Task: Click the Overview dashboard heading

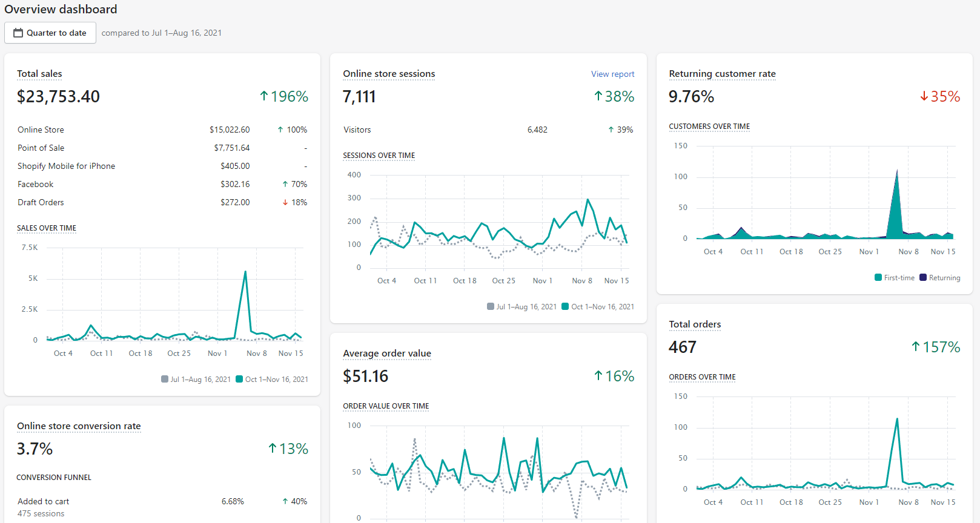Action: click(61, 9)
